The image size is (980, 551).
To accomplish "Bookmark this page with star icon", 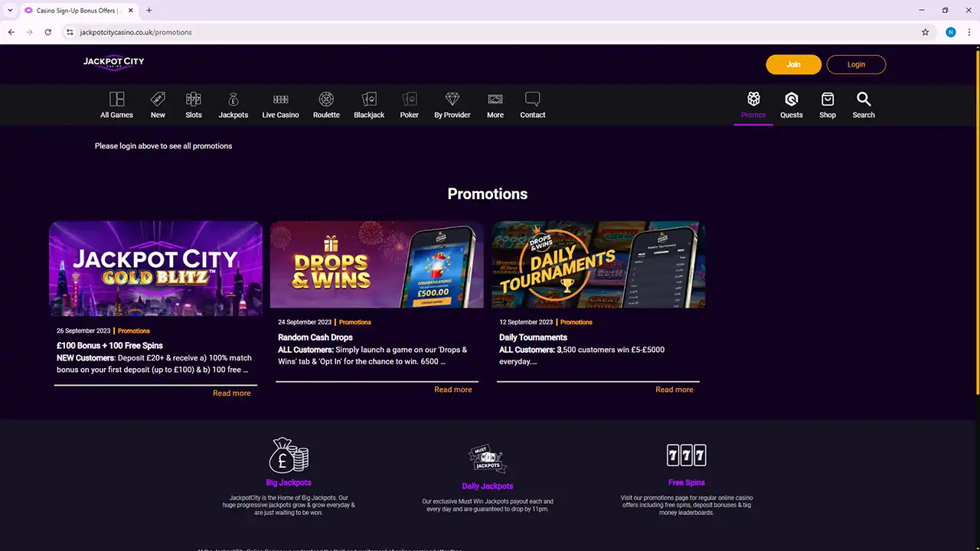I will pos(925,32).
